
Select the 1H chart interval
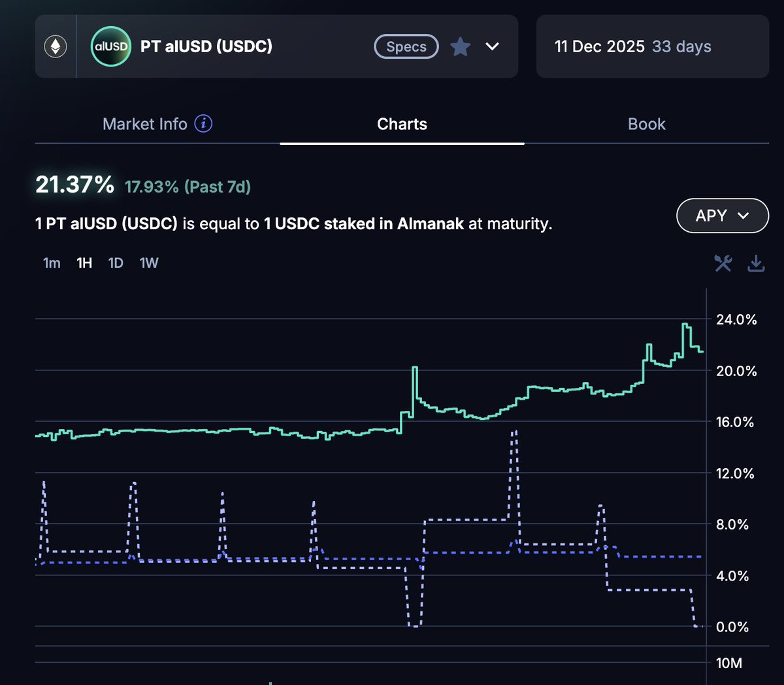coord(84,263)
